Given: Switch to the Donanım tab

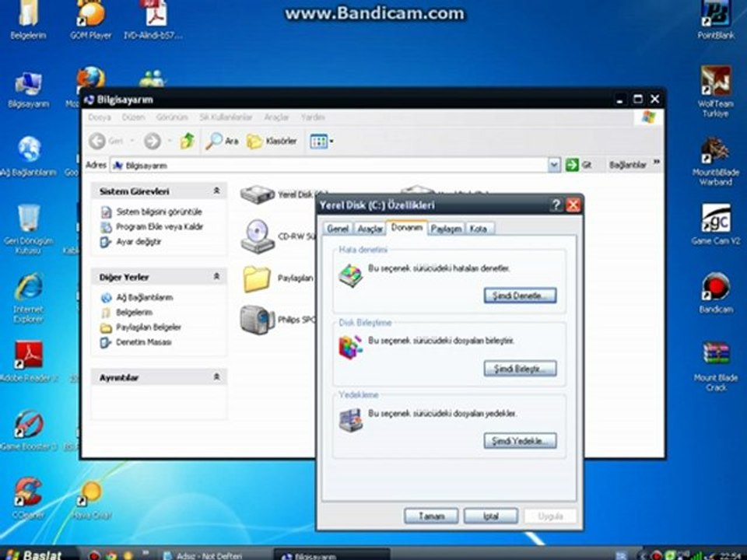Looking at the screenshot, I should (x=407, y=228).
